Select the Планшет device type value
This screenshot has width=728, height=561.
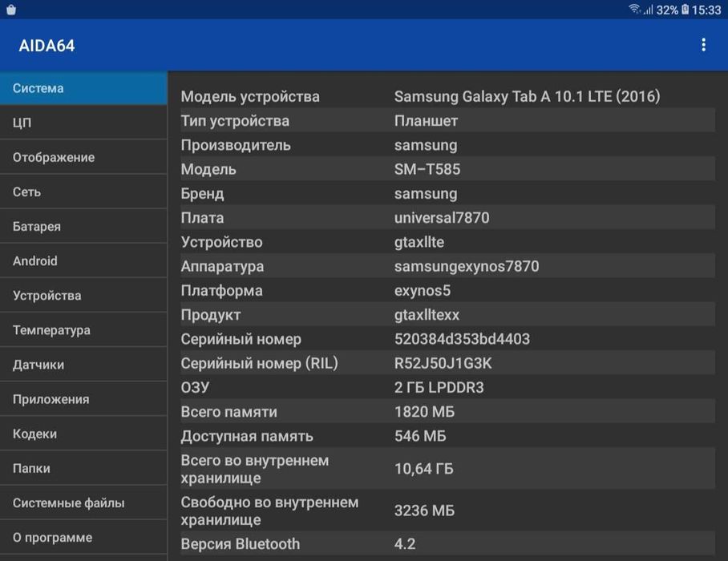coord(426,121)
